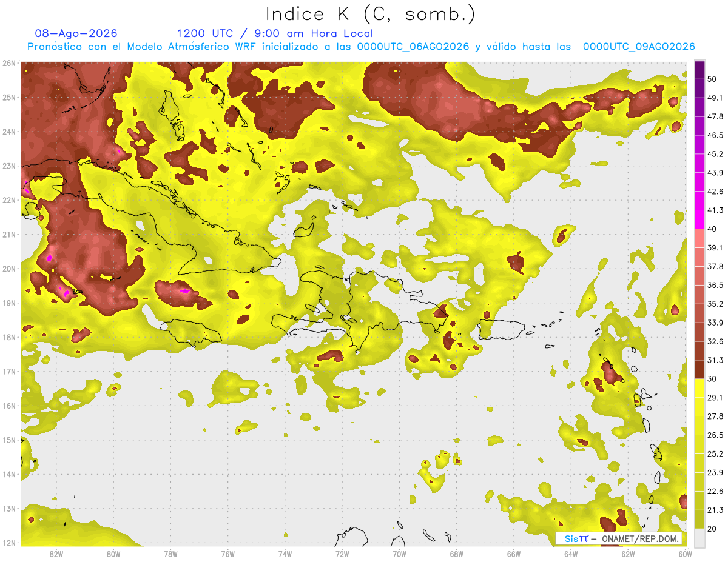Image resolution: width=728 pixels, height=562 pixels.
Task: Click the "30" color scale value
Action: (x=712, y=379)
